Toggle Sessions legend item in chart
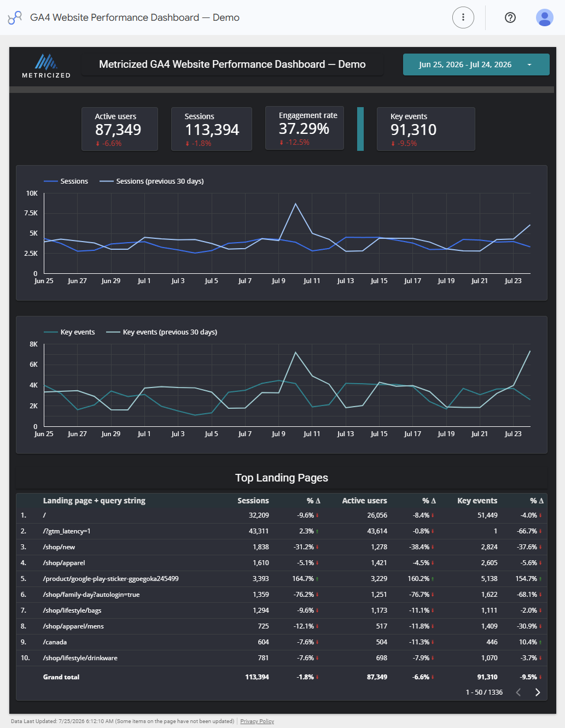 (x=66, y=181)
